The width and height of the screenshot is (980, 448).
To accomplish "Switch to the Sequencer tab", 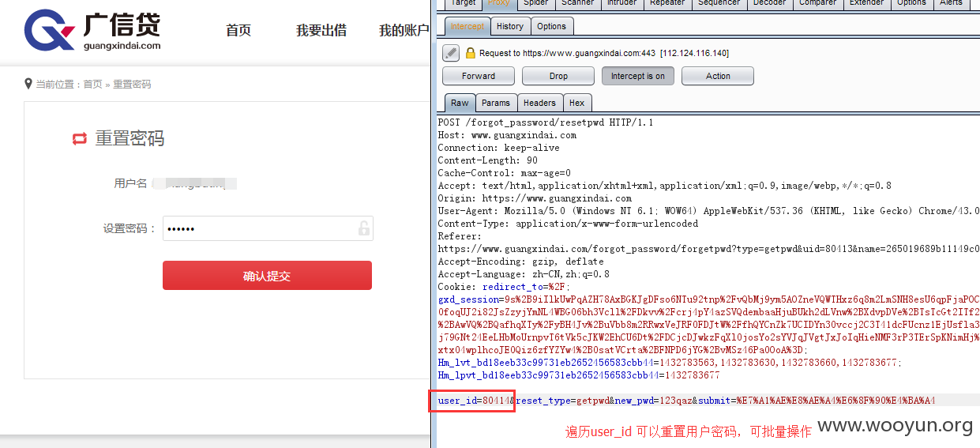I will tap(719, 3).
